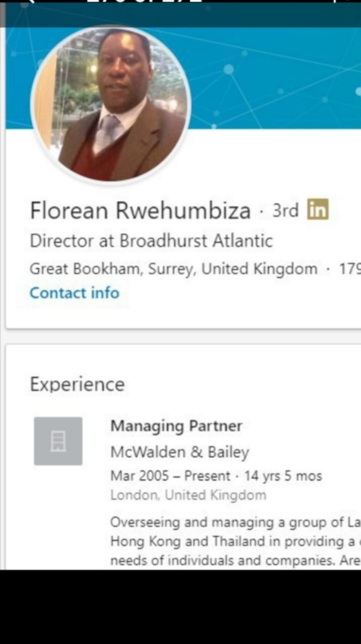The width and height of the screenshot is (361, 644).
Task: Click the London, United Kingdom job location
Action: pos(188,495)
